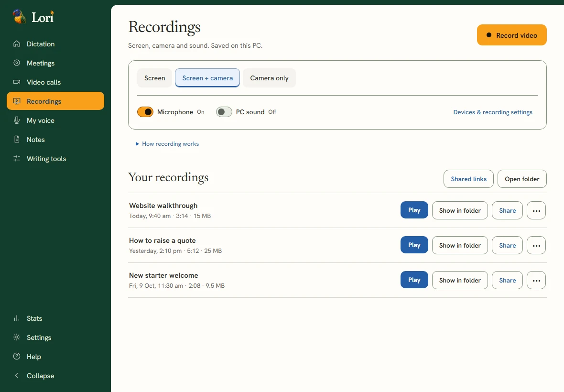Screen dimensions: 564x392
Task: Open Dictation in the sidebar
Action: pos(55,44)
